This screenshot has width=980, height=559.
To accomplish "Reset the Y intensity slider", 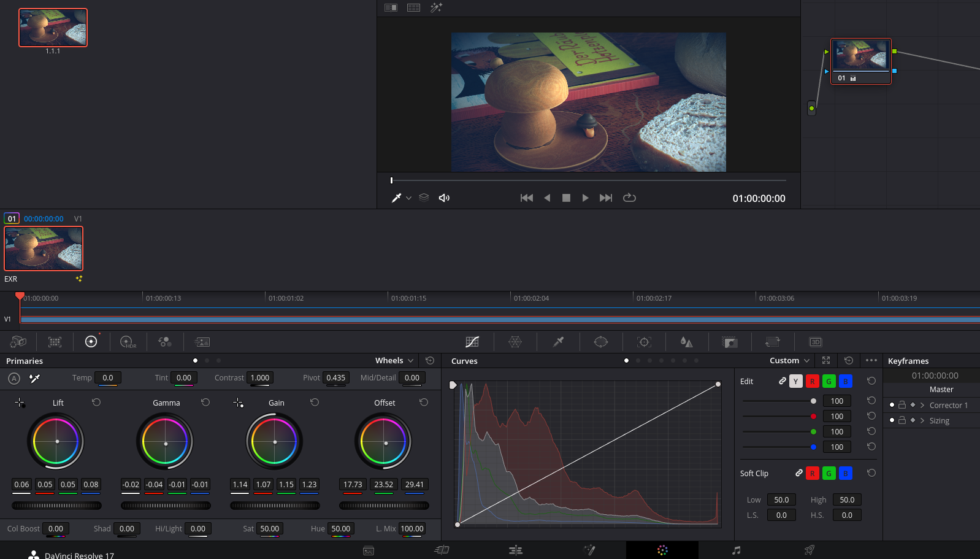I will (x=871, y=401).
